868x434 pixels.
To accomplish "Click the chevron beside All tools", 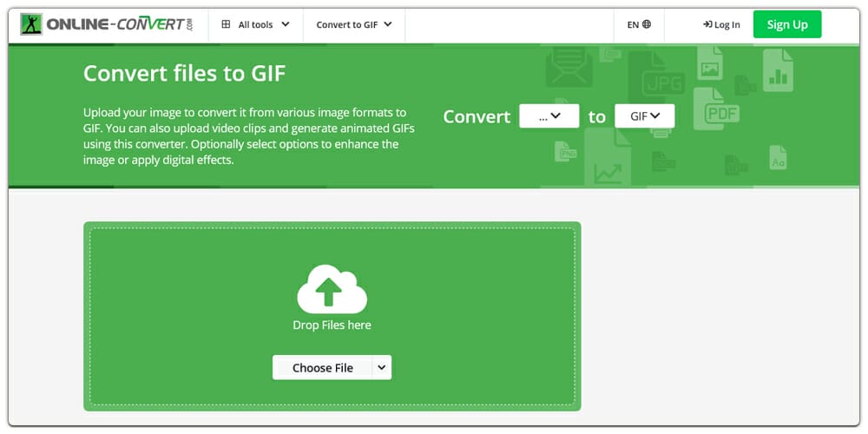I will click(286, 24).
